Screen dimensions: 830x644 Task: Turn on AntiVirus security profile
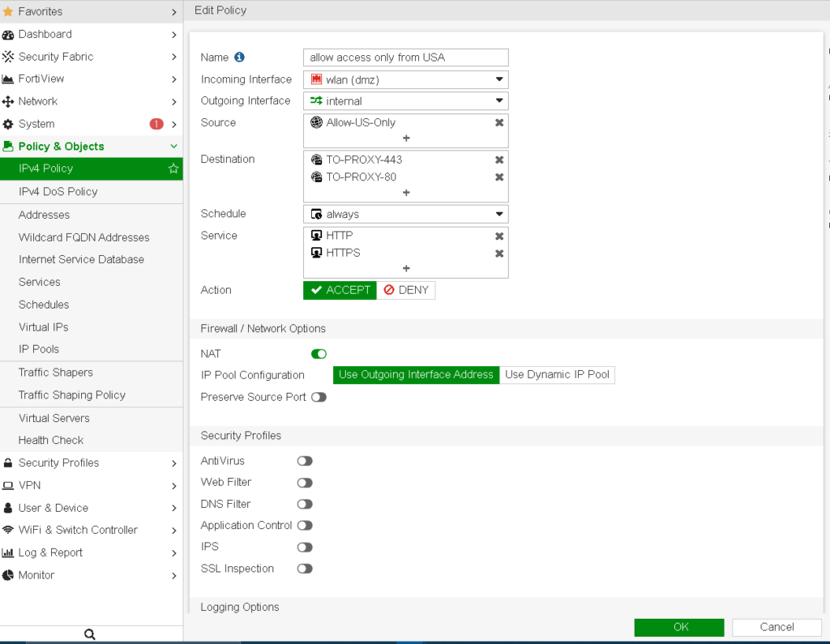coord(305,461)
